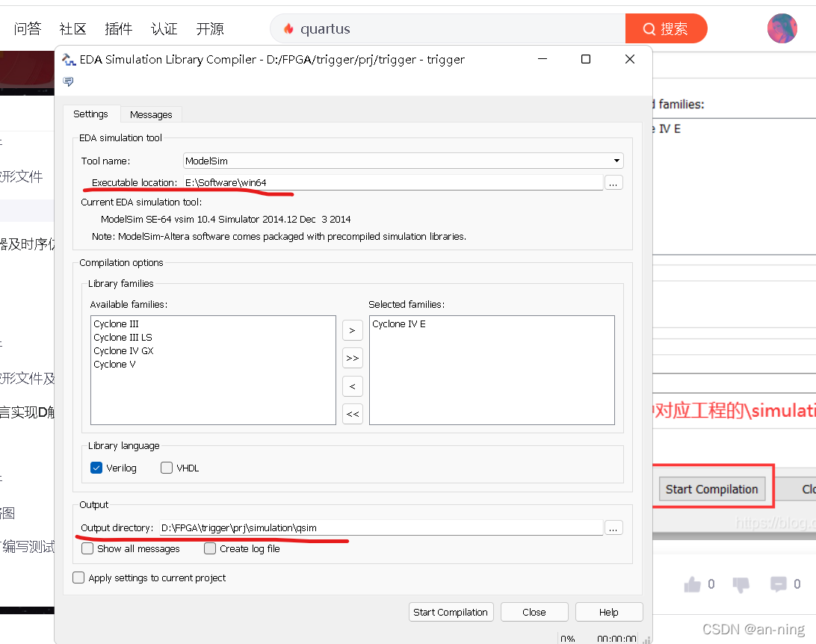Open the user avatar profile picture

point(782,28)
